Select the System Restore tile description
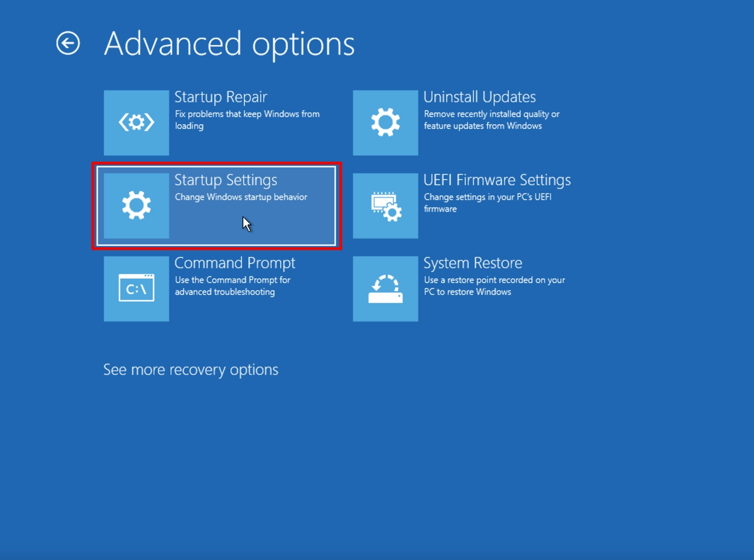Image resolution: width=754 pixels, height=560 pixels. point(494,286)
